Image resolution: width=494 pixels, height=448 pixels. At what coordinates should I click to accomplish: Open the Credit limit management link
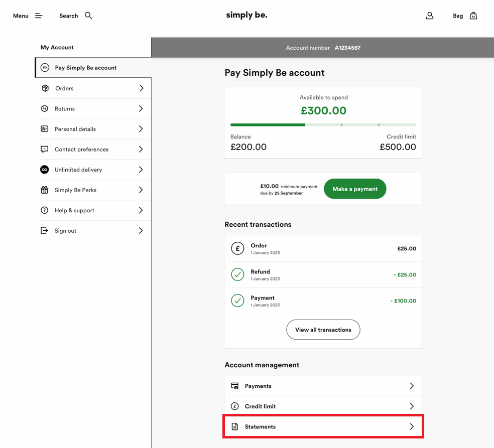pyautogui.click(x=323, y=406)
